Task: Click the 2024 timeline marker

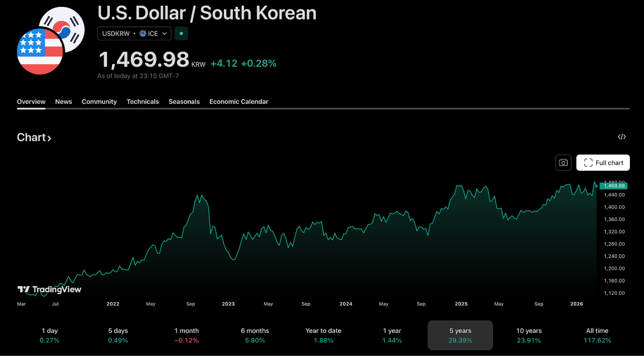Action: click(346, 304)
